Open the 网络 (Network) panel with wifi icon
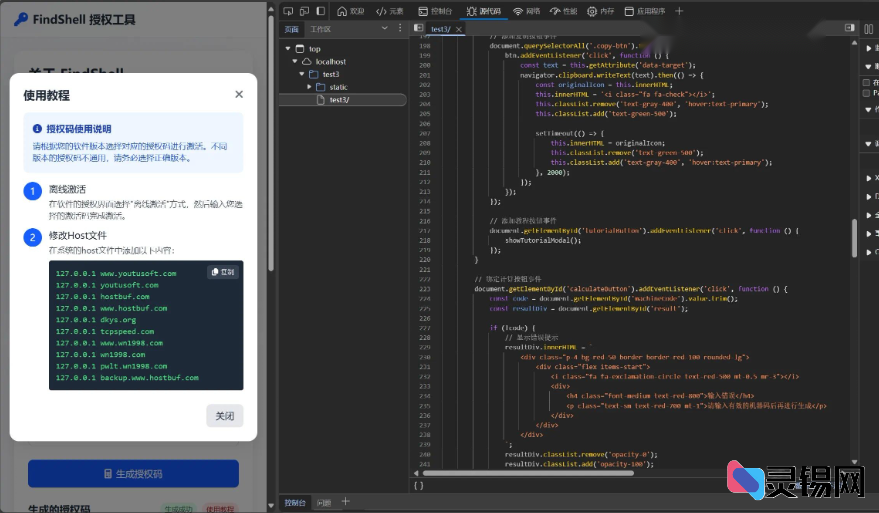Viewport: 879px width, 513px height. (526, 11)
